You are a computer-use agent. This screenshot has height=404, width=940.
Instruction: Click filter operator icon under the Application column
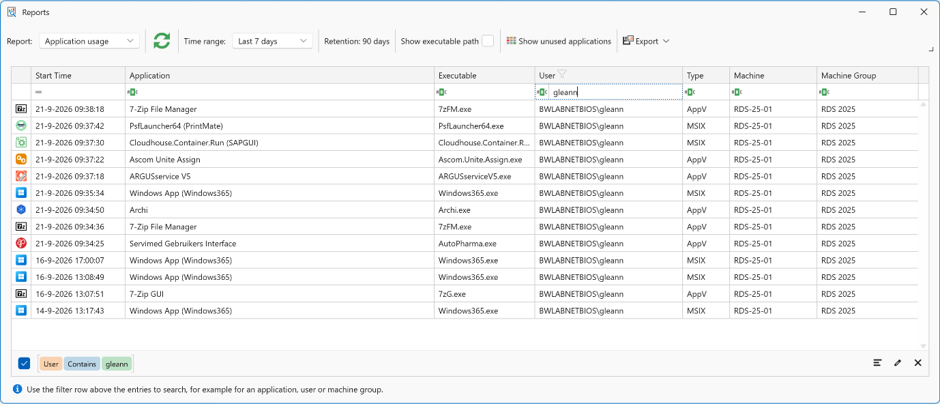pyautogui.click(x=133, y=92)
